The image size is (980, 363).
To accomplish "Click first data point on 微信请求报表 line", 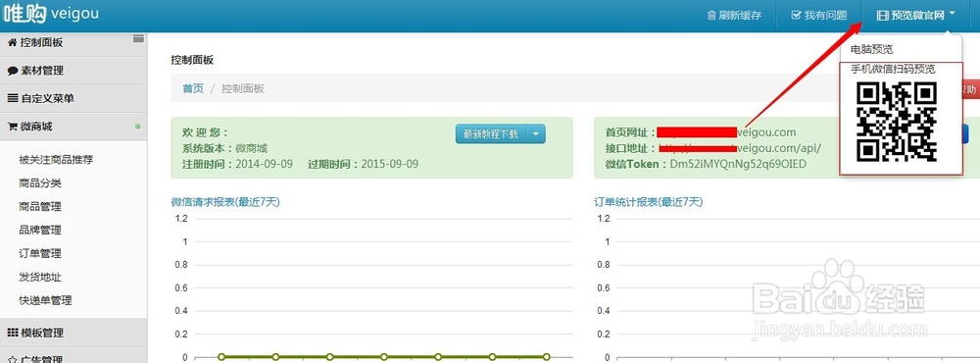I will pos(221,357).
